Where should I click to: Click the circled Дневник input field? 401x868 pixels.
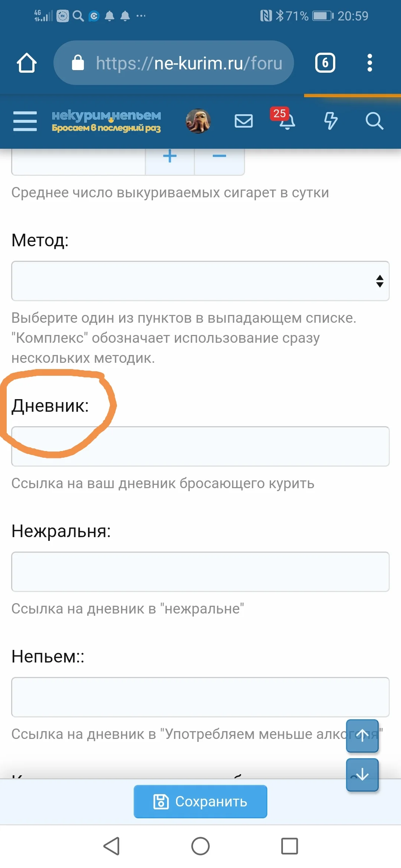coord(200,446)
